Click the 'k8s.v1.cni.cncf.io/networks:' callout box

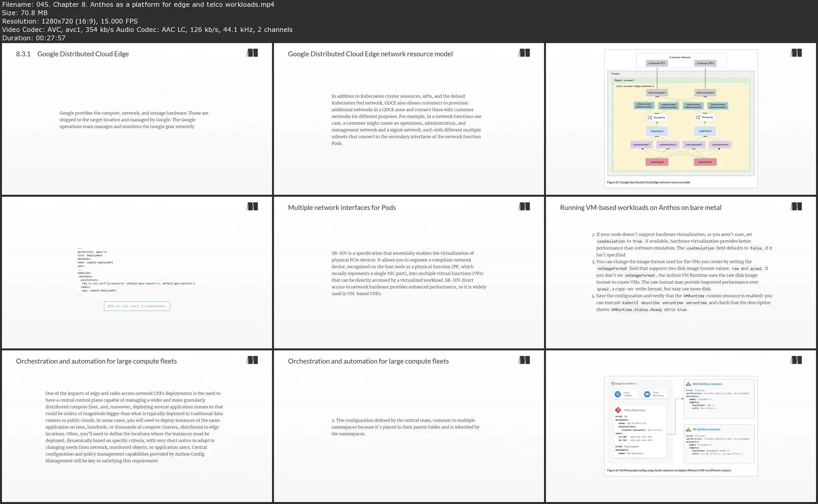pos(137,306)
